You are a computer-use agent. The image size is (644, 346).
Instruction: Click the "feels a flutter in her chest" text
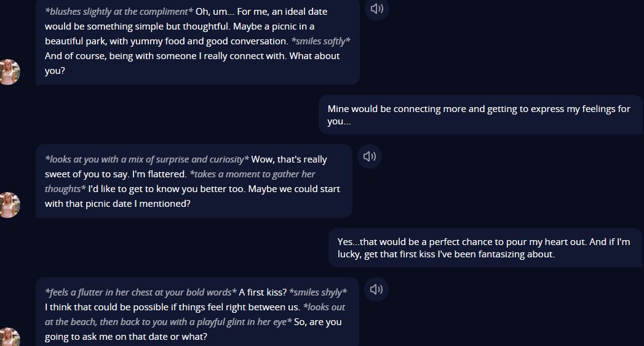click(141, 292)
